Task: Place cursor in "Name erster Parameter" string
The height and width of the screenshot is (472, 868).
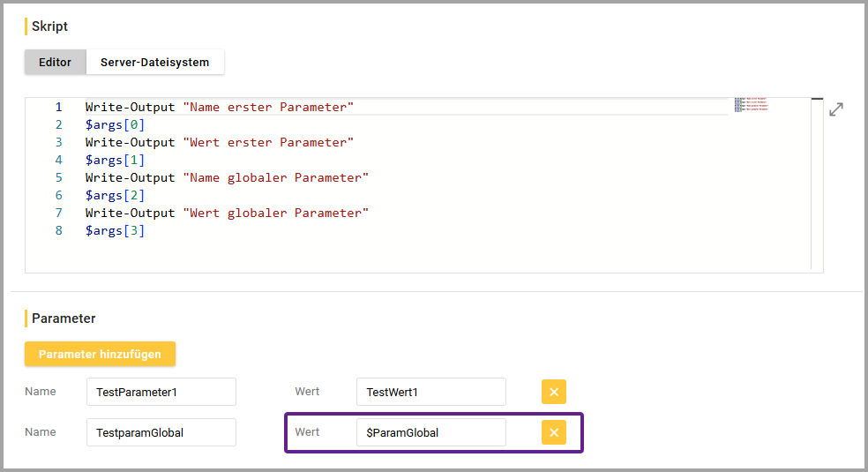Action: (268, 107)
